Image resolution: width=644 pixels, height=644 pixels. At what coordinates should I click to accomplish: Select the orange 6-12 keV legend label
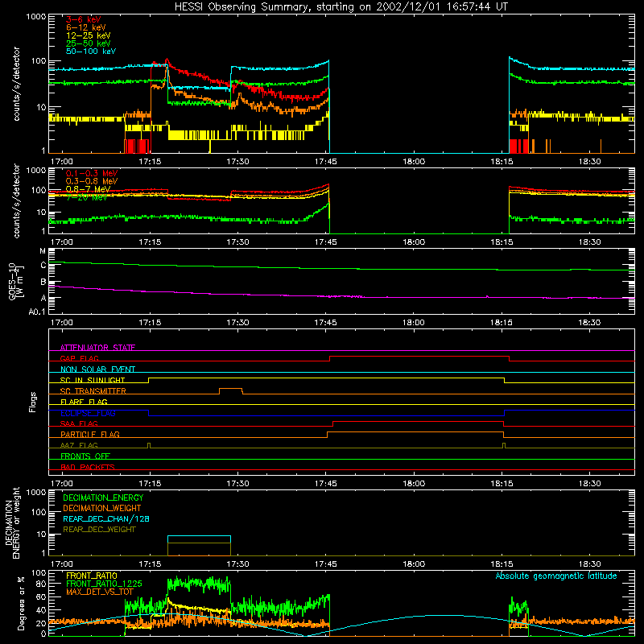pyautogui.click(x=86, y=27)
